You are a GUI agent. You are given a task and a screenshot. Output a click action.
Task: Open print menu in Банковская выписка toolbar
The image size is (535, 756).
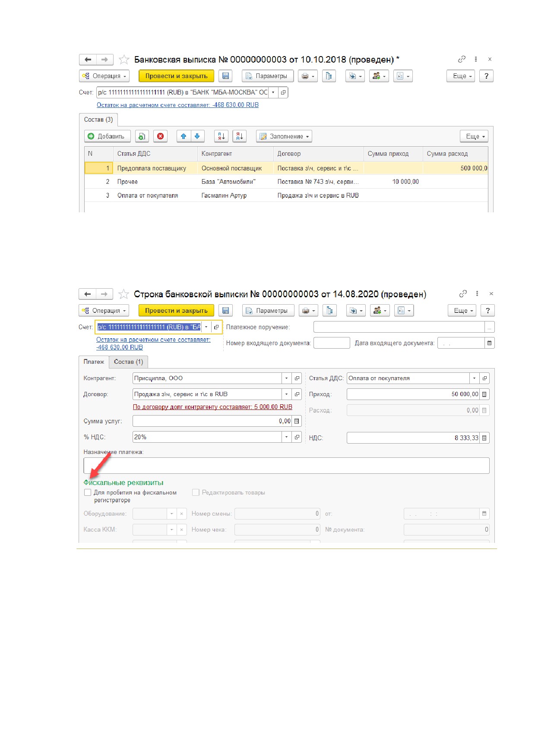point(308,76)
